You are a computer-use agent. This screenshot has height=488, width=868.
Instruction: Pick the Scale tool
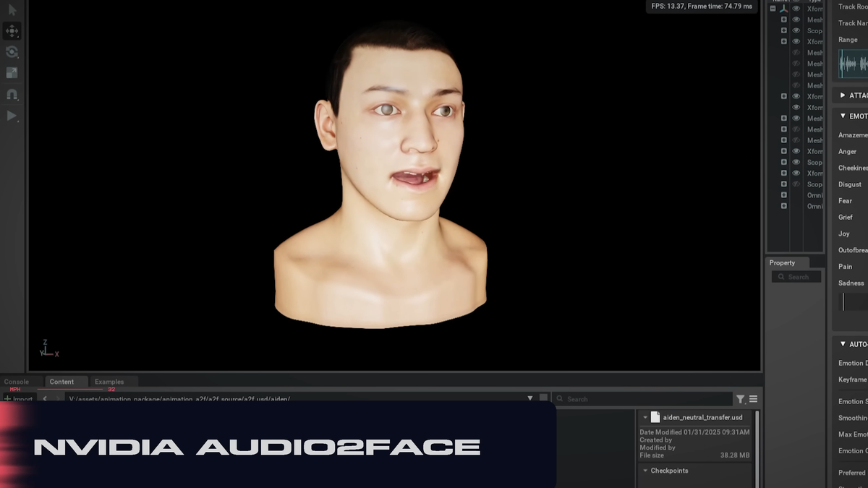[x=12, y=73]
